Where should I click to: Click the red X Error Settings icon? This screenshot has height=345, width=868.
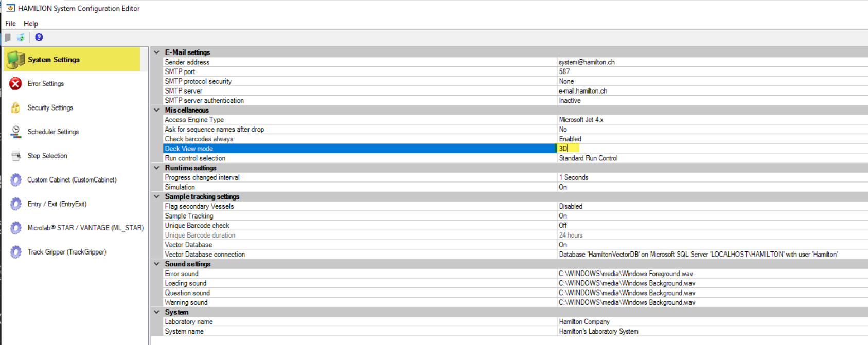[16, 84]
